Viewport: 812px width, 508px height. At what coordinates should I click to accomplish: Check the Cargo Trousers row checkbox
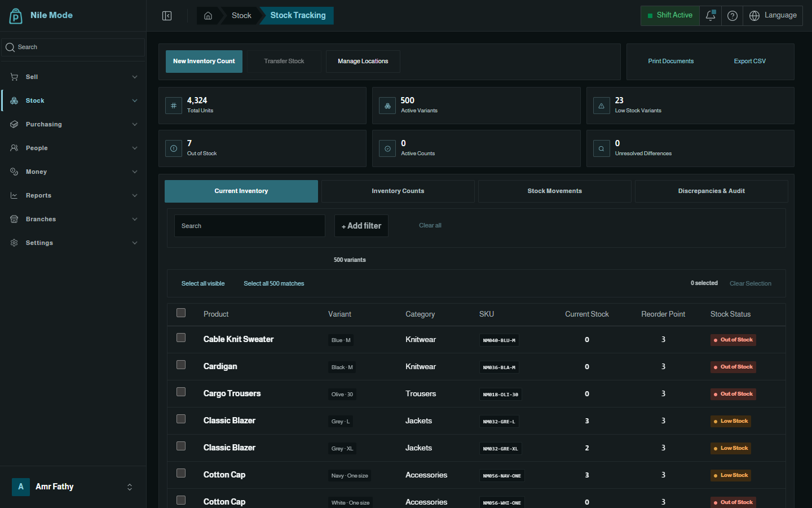coord(181,392)
